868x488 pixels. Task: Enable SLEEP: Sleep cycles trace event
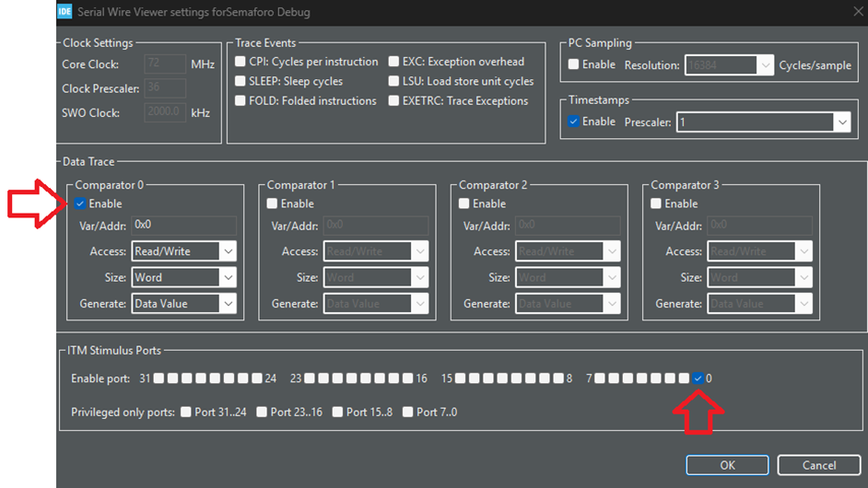(x=240, y=81)
